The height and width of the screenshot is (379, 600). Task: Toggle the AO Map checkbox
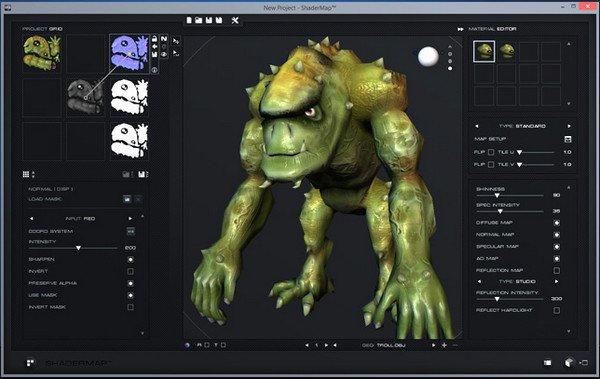tap(557, 258)
